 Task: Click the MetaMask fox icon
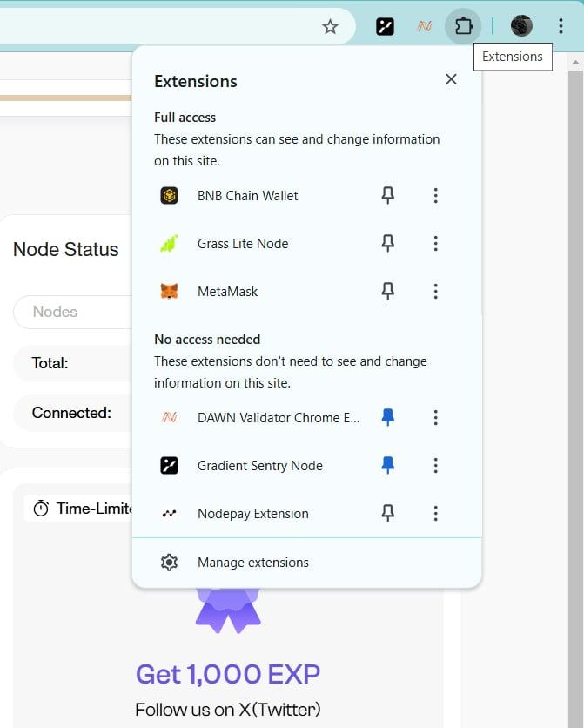[x=170, y=292]
